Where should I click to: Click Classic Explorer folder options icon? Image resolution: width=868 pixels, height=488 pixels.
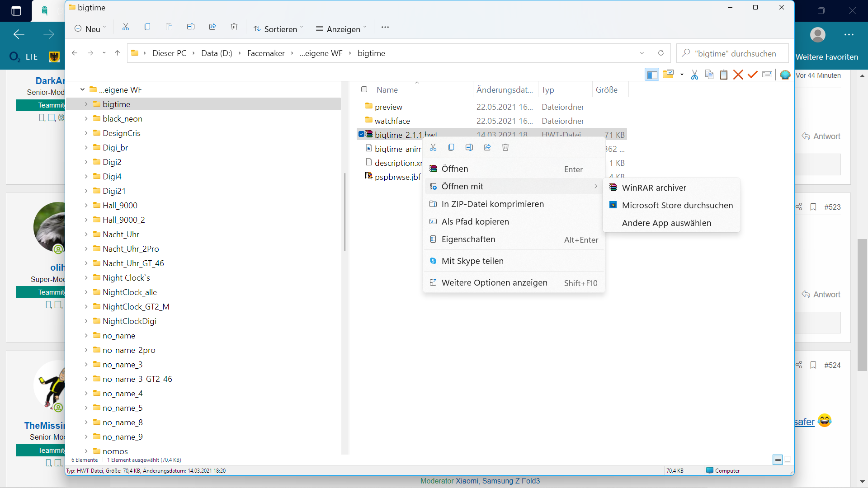pos(668,75)
